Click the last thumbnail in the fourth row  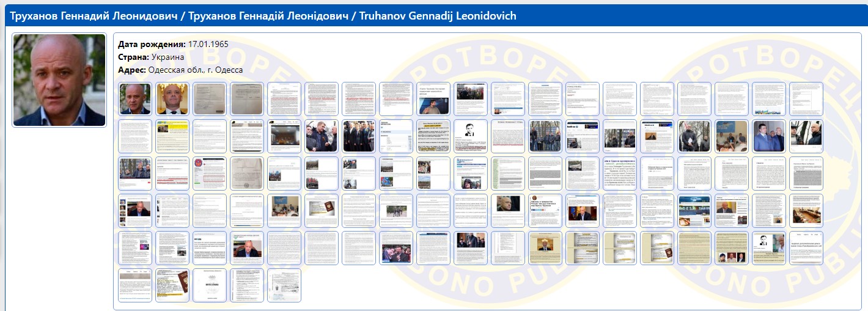pyautogui.click(x=806, y=211)
